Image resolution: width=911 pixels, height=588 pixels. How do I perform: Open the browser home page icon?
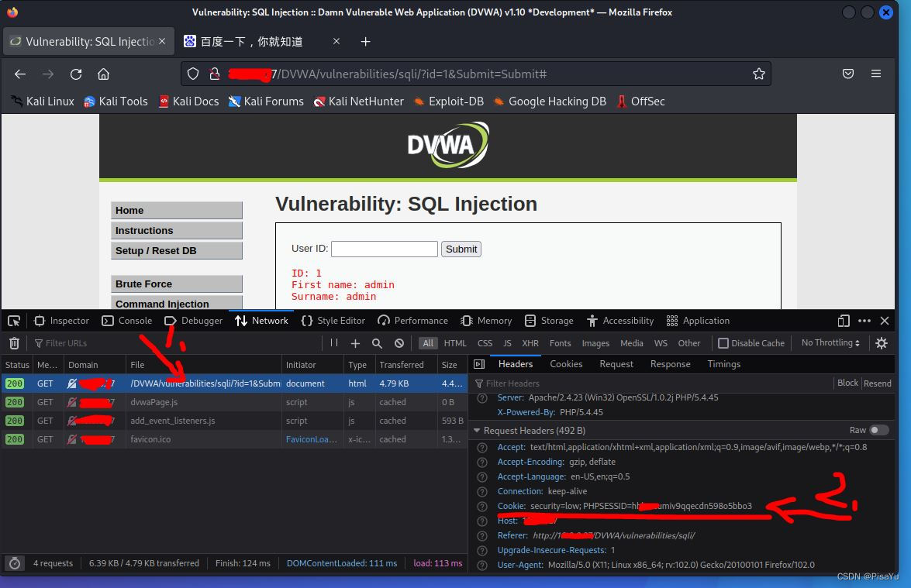tap(103, 74)
